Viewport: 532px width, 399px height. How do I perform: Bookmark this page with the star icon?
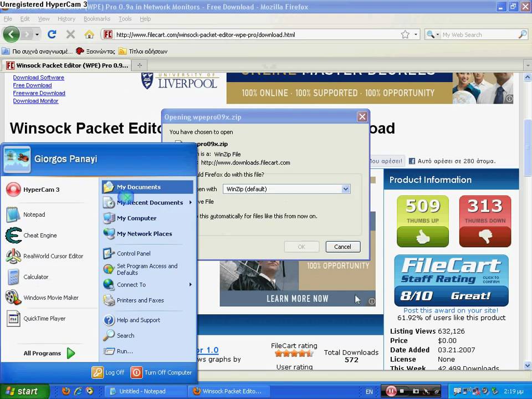[x=405, y=34]
